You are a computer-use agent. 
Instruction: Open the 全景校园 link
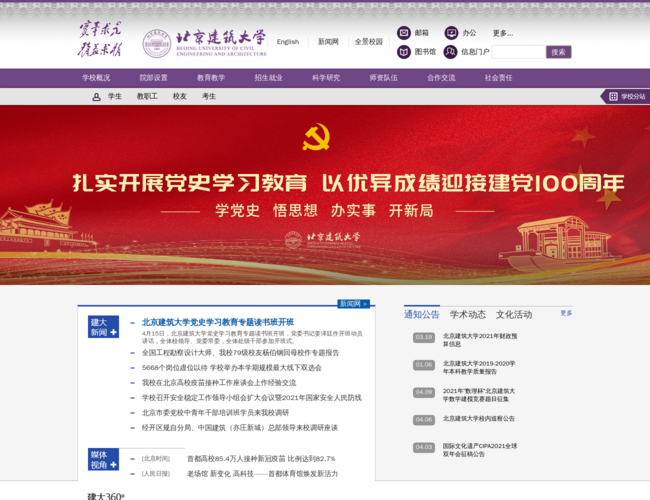point(369,41)
